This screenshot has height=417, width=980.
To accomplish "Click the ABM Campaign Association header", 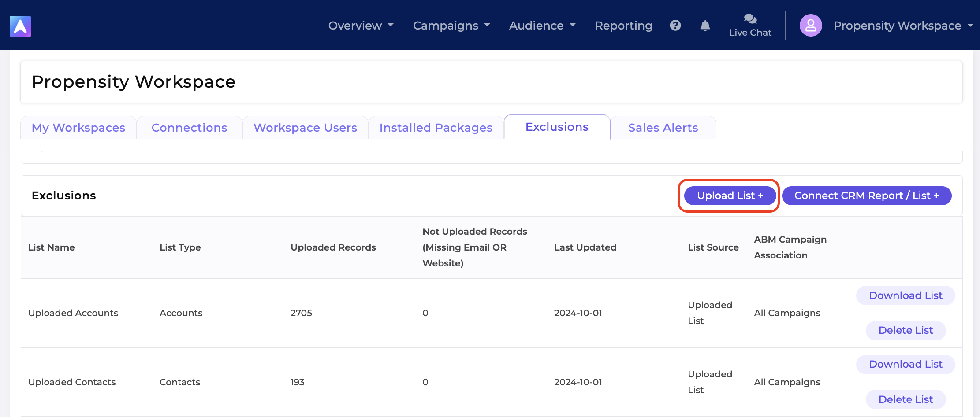I will click(790, 247).
